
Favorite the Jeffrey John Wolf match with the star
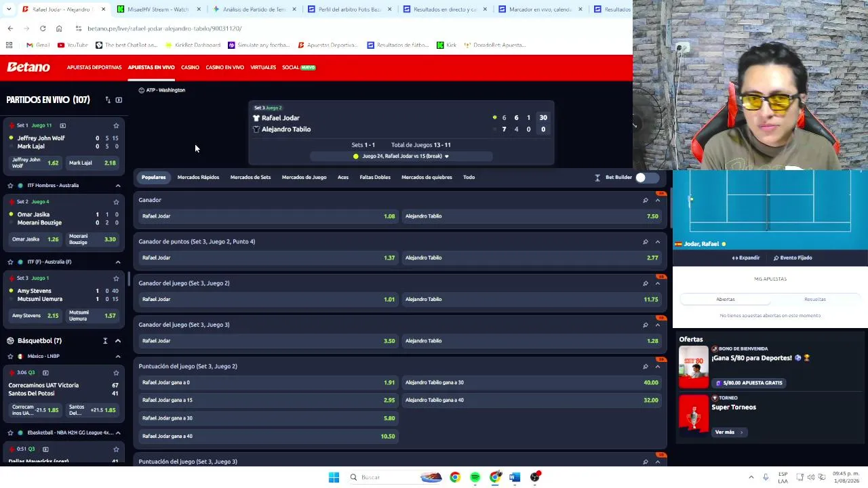click(x=116, y=125)
